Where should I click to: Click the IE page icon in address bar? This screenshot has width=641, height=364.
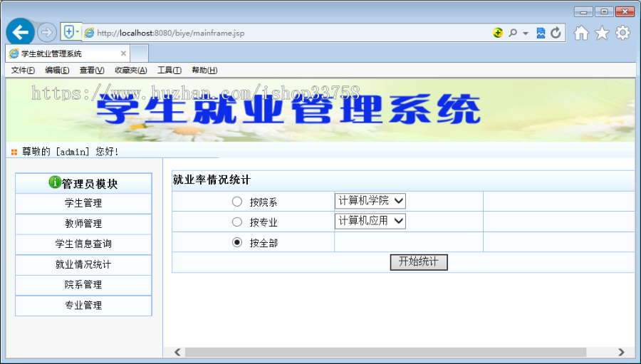(89, 33)
